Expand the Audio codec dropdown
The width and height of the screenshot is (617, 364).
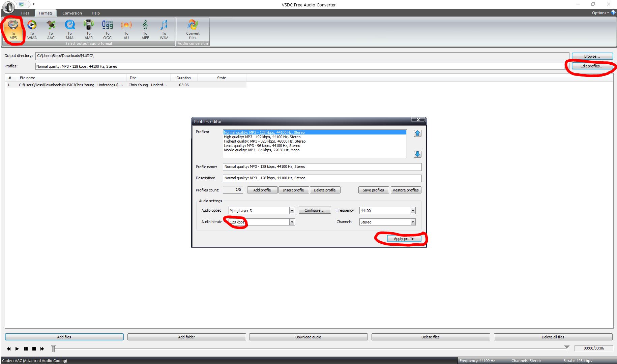tap(292, 211)
